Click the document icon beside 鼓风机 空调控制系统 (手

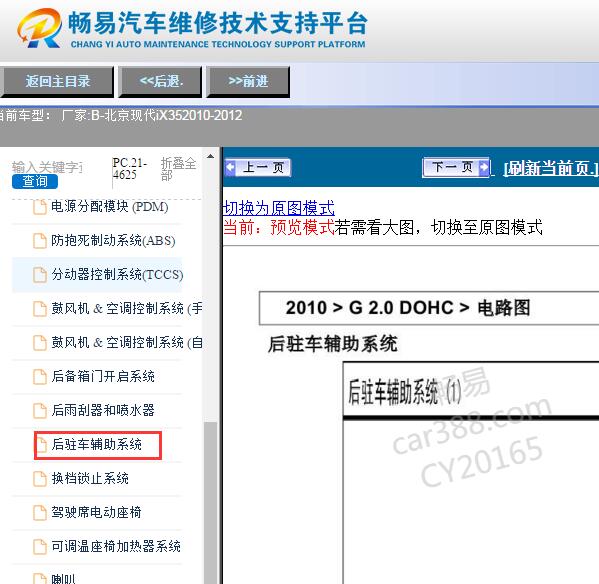point(40,309)
